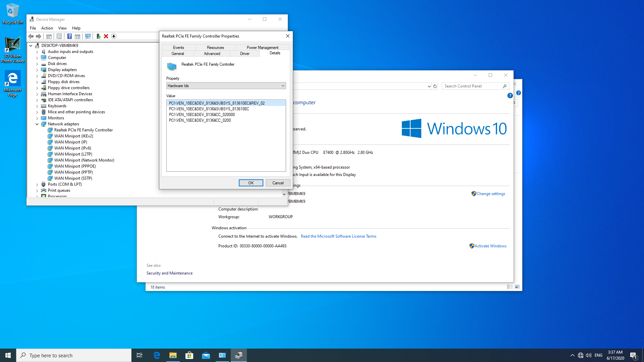Click the Security and Maintenance link
The image size is (644, 362).
click(x=169, y=273)
